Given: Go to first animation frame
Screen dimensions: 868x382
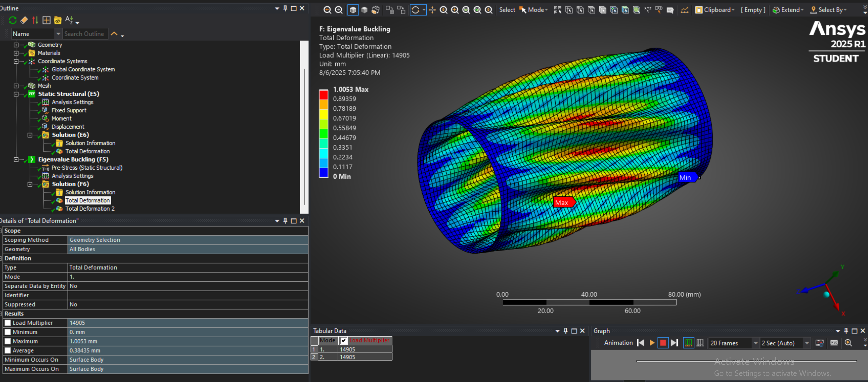Looking at the screenshot, I should pyautogui.click(x=641, y=343).
